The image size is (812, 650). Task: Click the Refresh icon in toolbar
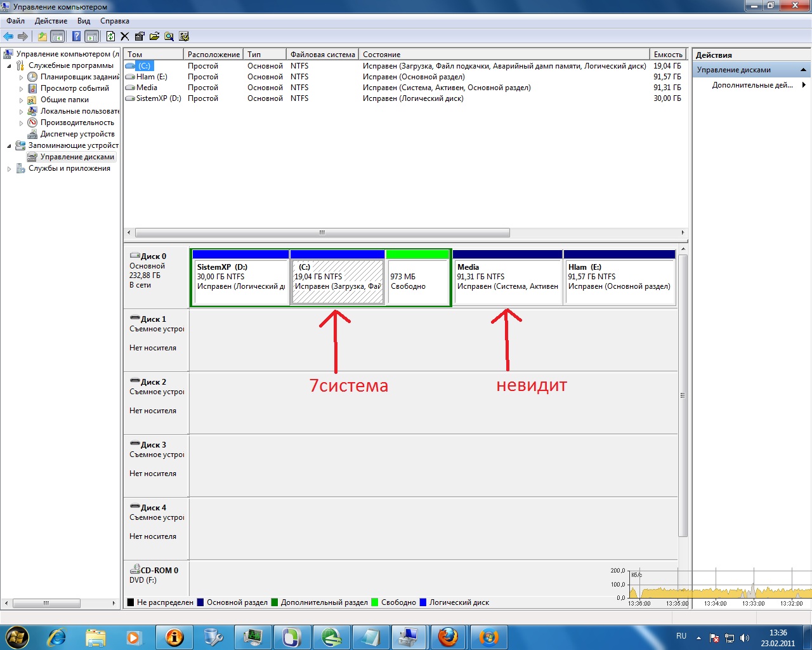point(110,37)
